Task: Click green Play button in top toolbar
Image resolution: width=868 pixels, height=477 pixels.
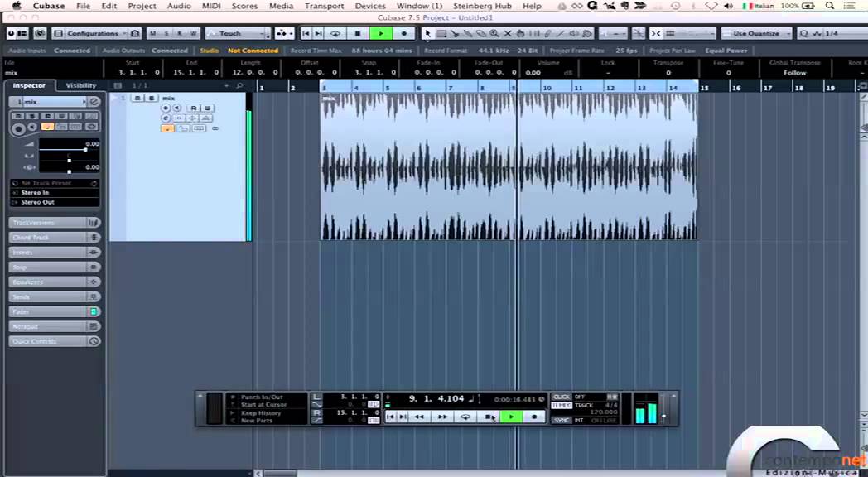Action: (381, 34)
